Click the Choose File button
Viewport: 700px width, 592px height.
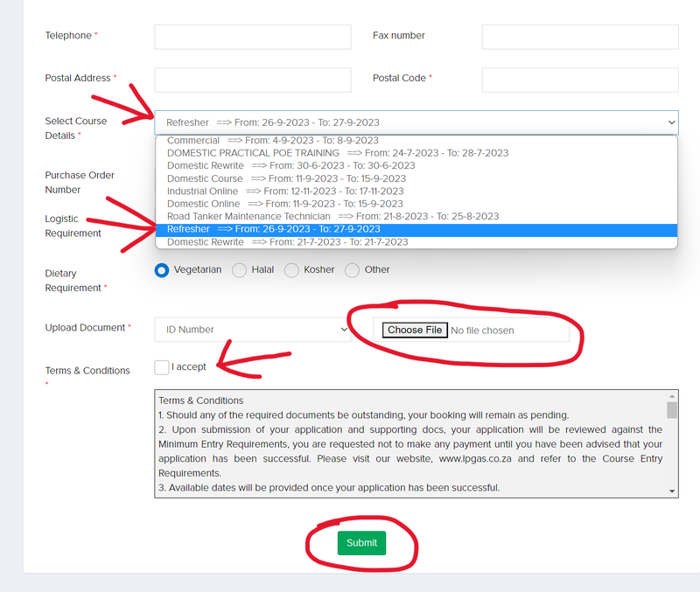415,331
